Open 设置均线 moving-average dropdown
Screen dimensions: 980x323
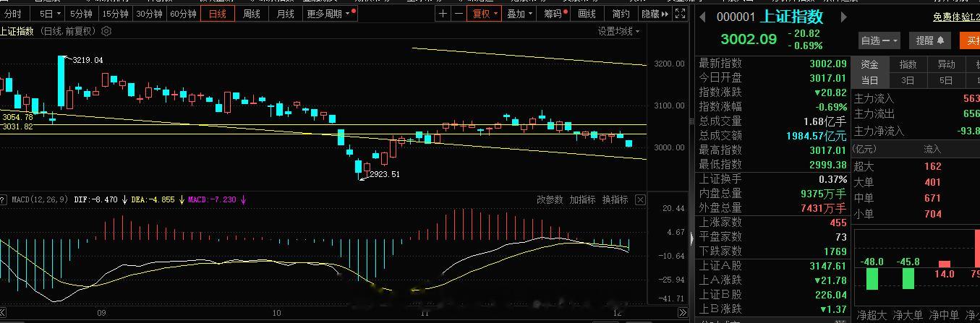[619, 31]
